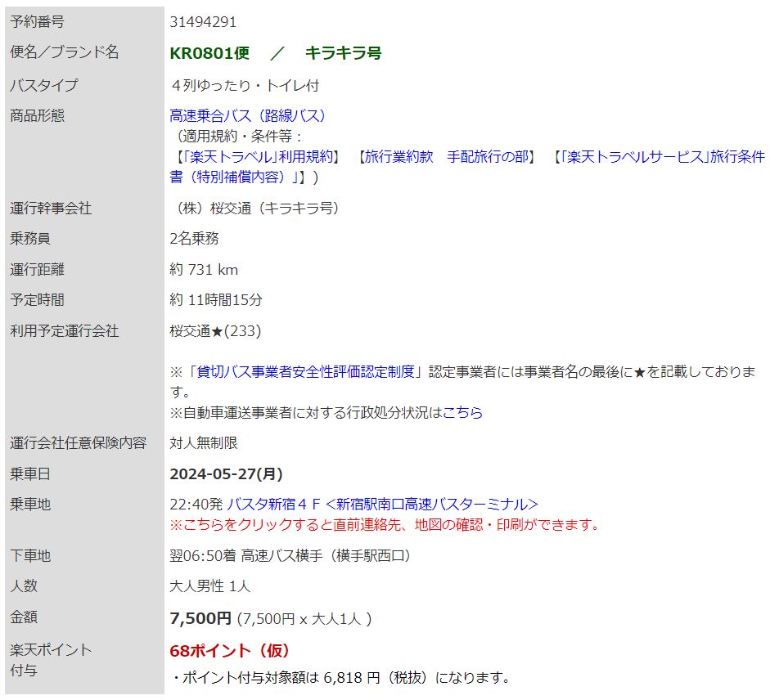
Task: Click the price 7,500円
Action: coord(200,618)
